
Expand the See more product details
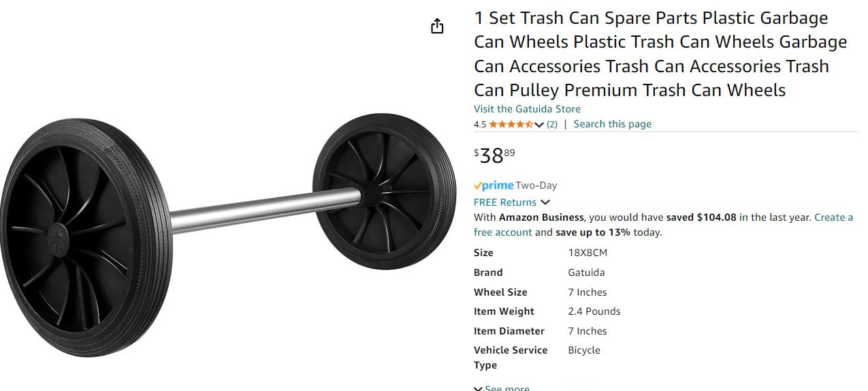pos(502,388)
